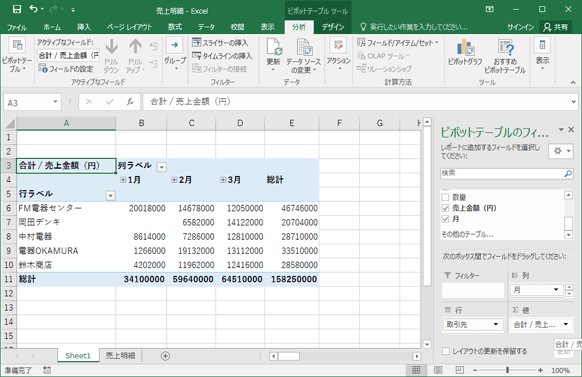
Task: Open 合計 / 売上 value field dropdown
Action: click(x=566, y=324)
